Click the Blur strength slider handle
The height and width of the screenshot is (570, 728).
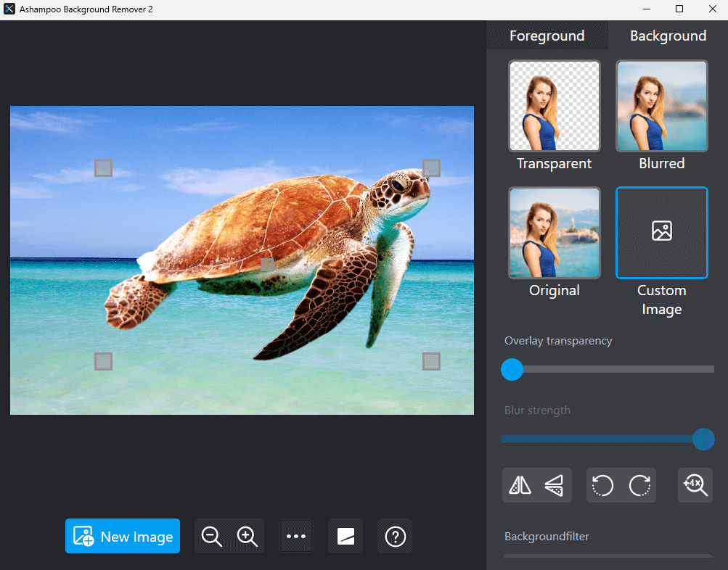(703, 439)
